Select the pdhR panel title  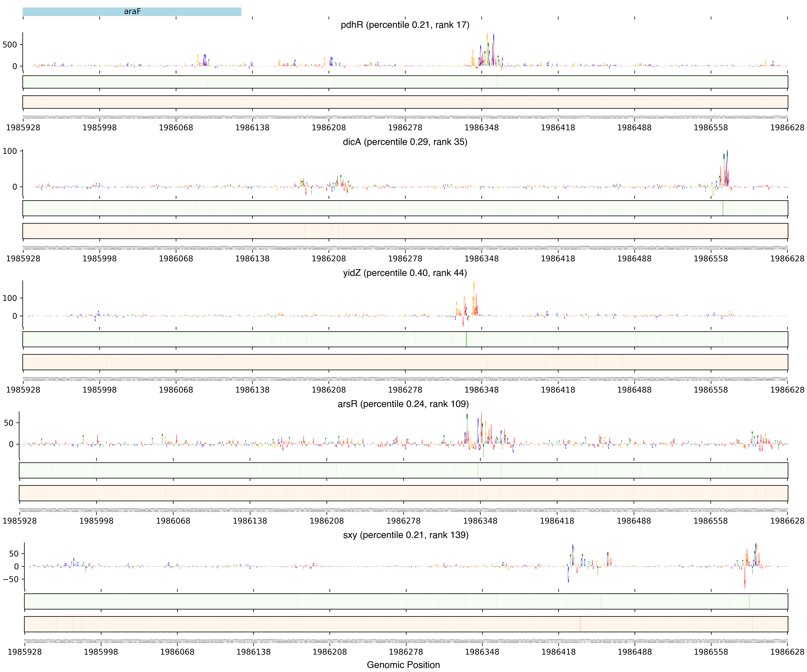[x=405, y=25]
